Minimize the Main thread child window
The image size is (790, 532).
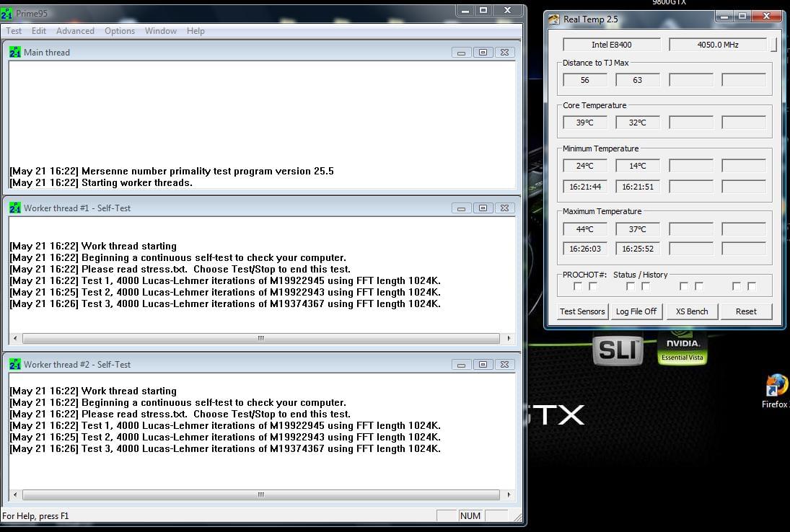[461, 53]
